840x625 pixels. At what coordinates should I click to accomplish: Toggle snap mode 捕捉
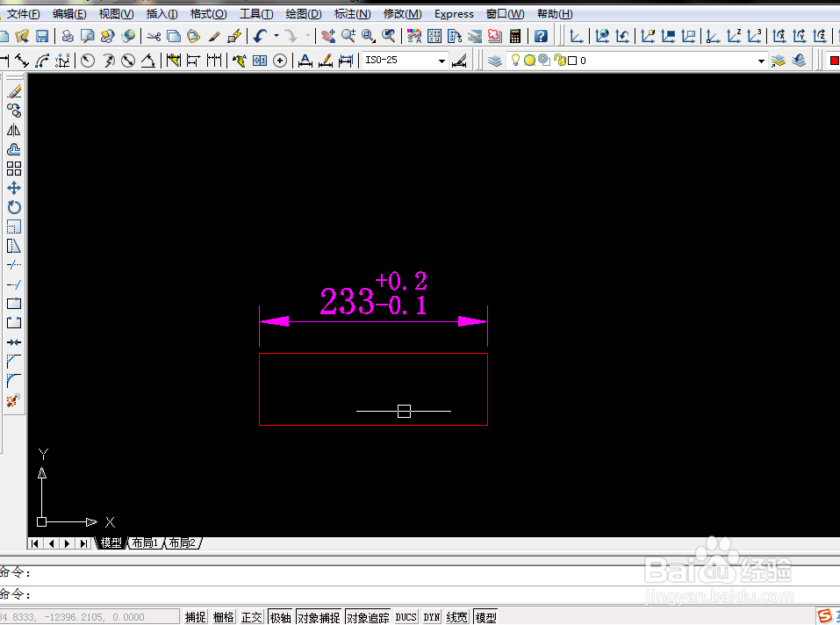196,617
